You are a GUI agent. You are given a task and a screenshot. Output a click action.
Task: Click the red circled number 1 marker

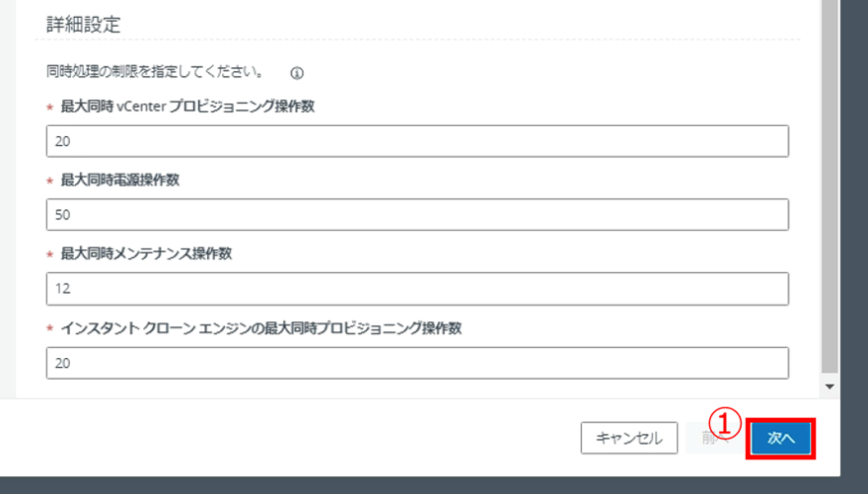click(726, 424)
